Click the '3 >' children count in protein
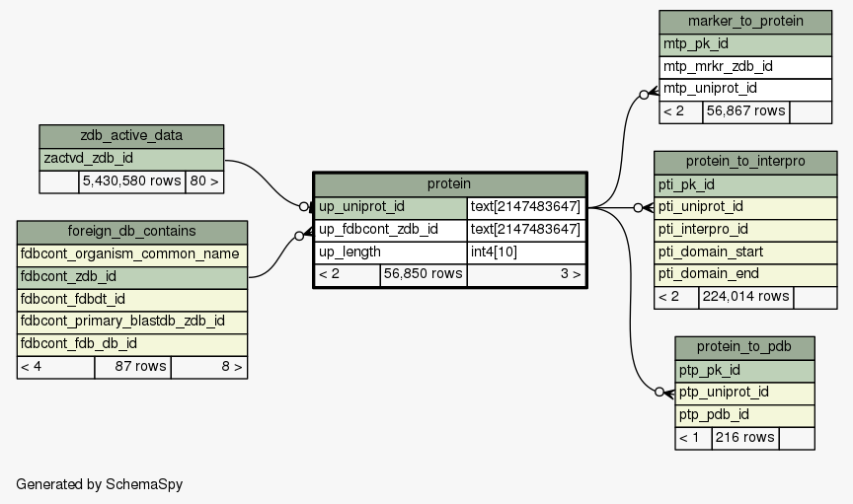Viewport: 853px width, 504px height. click(x=526, y=275)
